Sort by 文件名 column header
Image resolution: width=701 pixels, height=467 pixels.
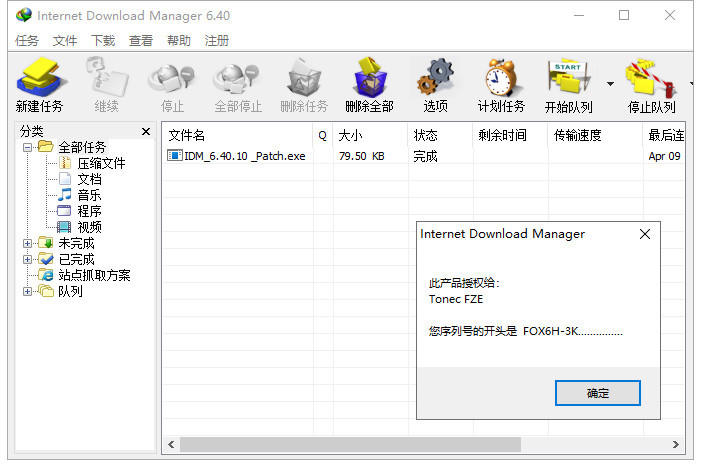click(238, 135)
